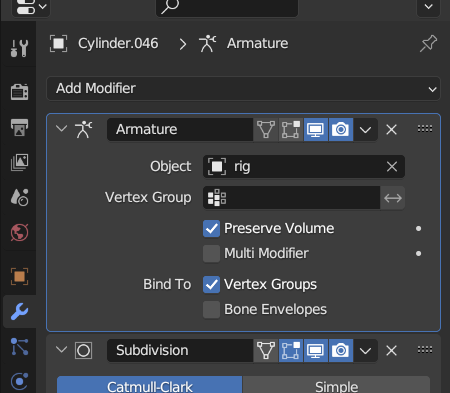
Task: Open the Tool properties tab
Action: [x=19, y=48]
